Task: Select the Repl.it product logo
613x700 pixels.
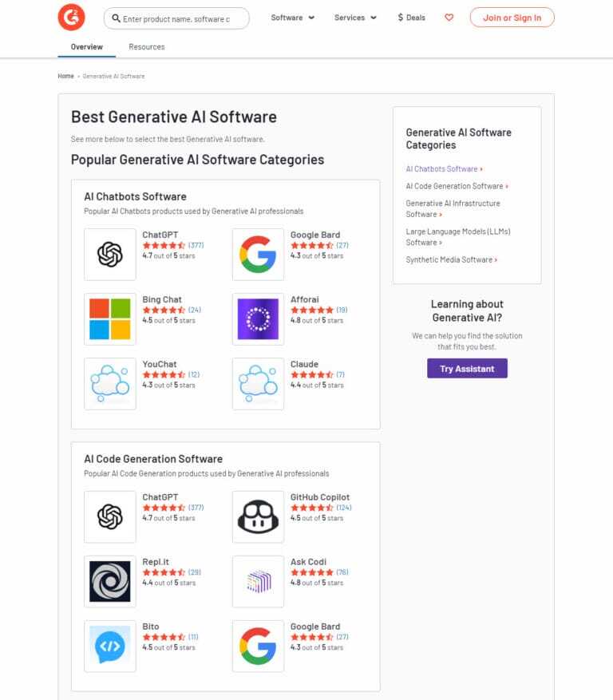Action: 109,582
